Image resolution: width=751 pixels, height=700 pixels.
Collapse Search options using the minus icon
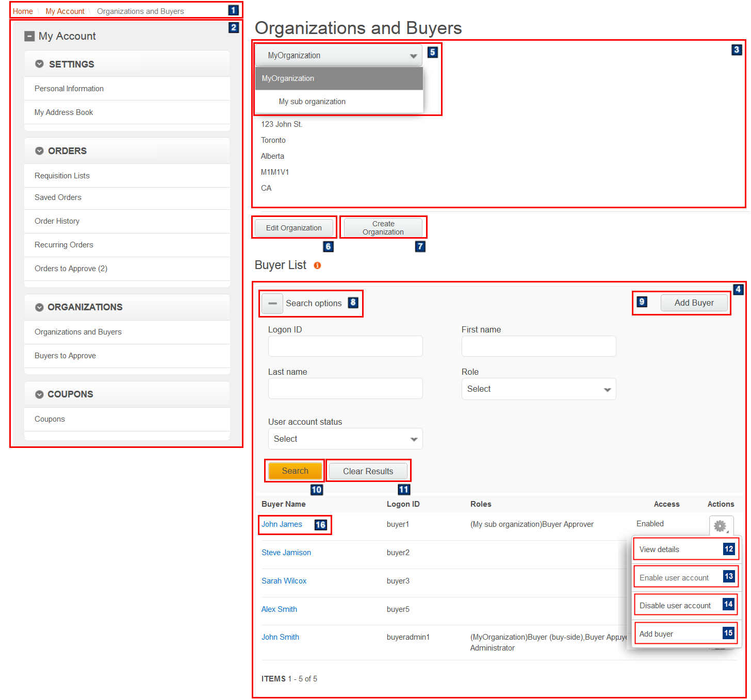(272, 304)
